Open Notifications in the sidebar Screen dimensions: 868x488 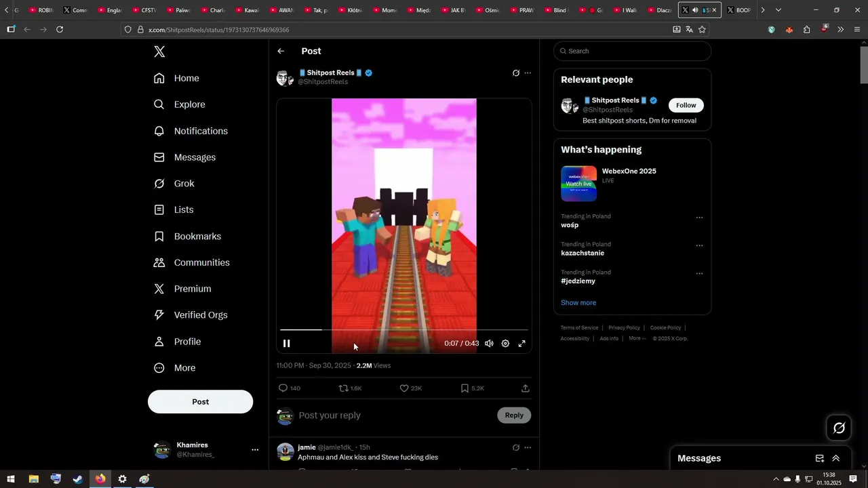coord(191,131)
